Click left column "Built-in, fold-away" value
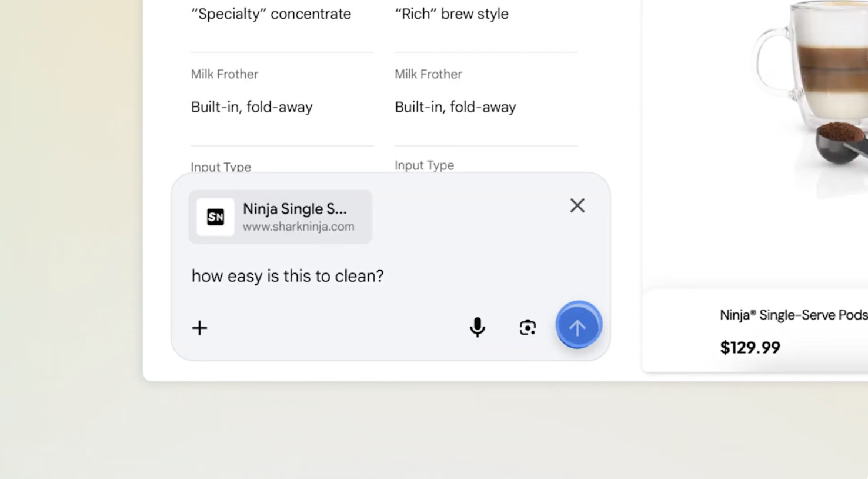 252,107
